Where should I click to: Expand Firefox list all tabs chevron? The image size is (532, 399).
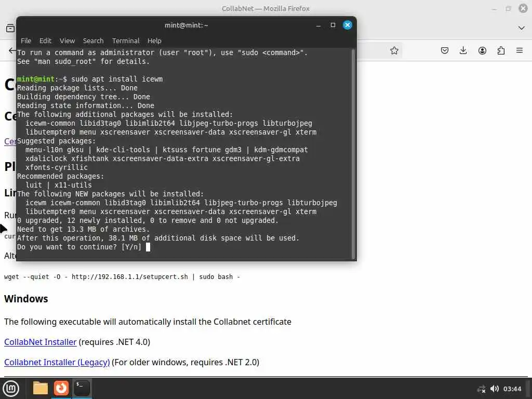(522, 28)
